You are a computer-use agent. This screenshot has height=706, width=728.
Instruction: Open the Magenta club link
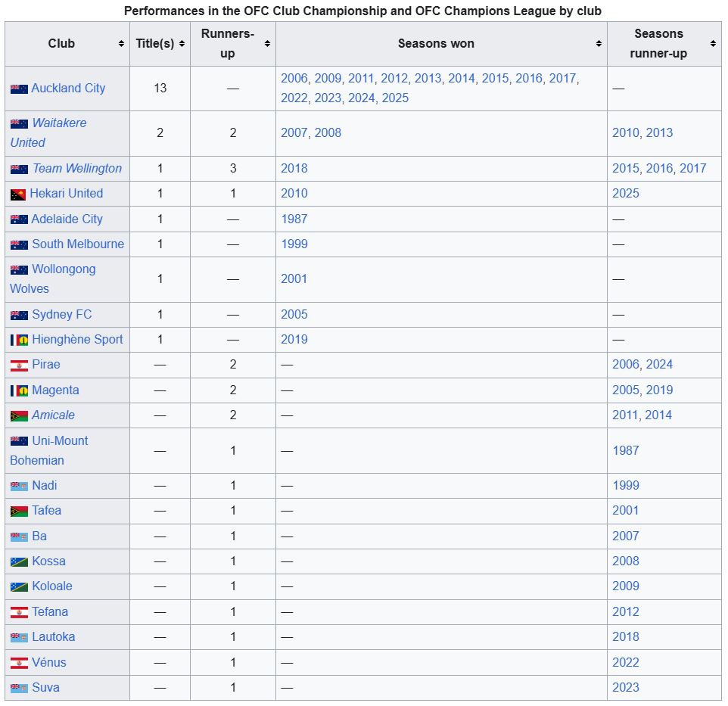[x=55, y=390]
